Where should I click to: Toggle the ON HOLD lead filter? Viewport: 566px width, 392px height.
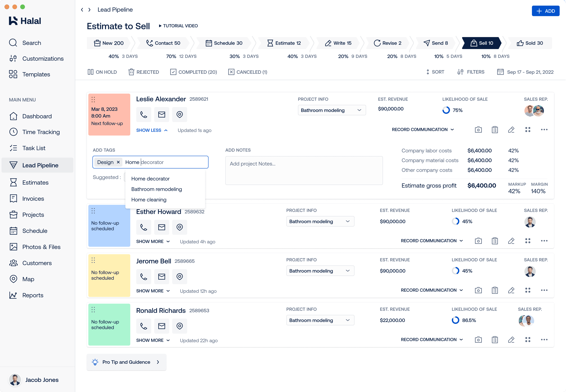click(x=102, y=72)
